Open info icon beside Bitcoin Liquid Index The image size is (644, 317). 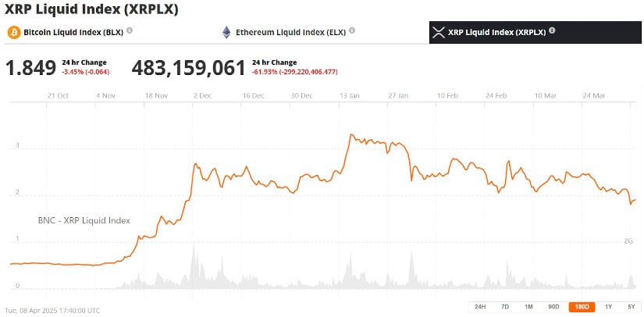(x=130, y=31)
